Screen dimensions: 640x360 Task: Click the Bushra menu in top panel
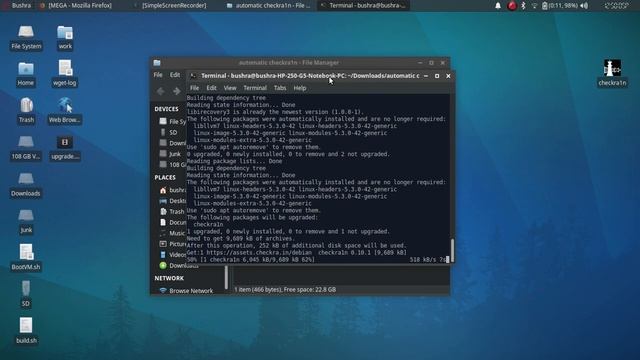(18, 6)
